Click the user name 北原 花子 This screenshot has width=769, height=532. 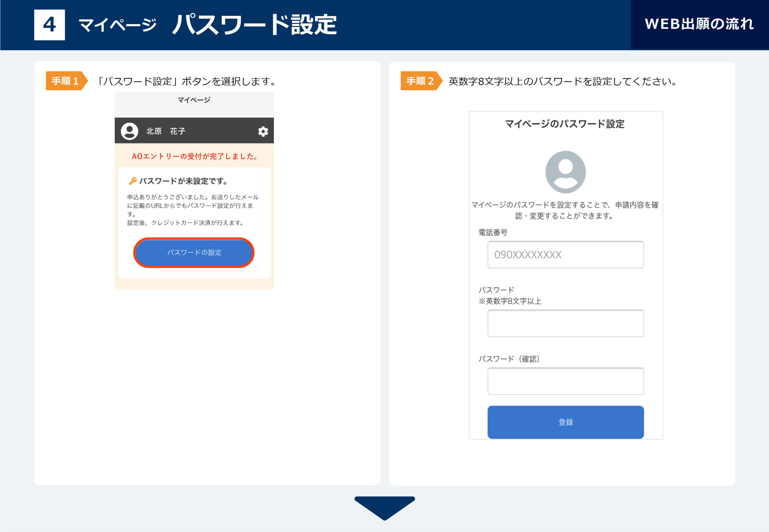pos(166,131)
